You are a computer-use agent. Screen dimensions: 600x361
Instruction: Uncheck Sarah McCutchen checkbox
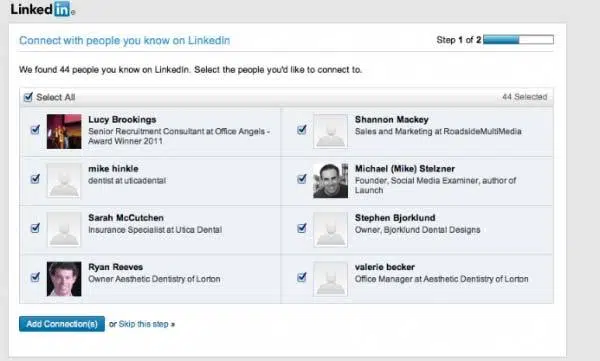(x=35, y=228)
